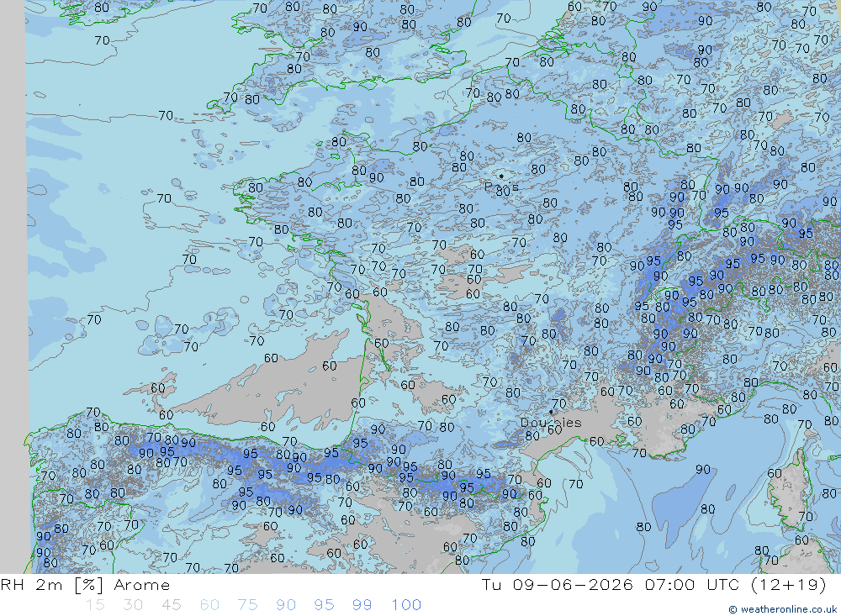Click the Paris city marker dot
Screen dimensions: 841x616
501,176
